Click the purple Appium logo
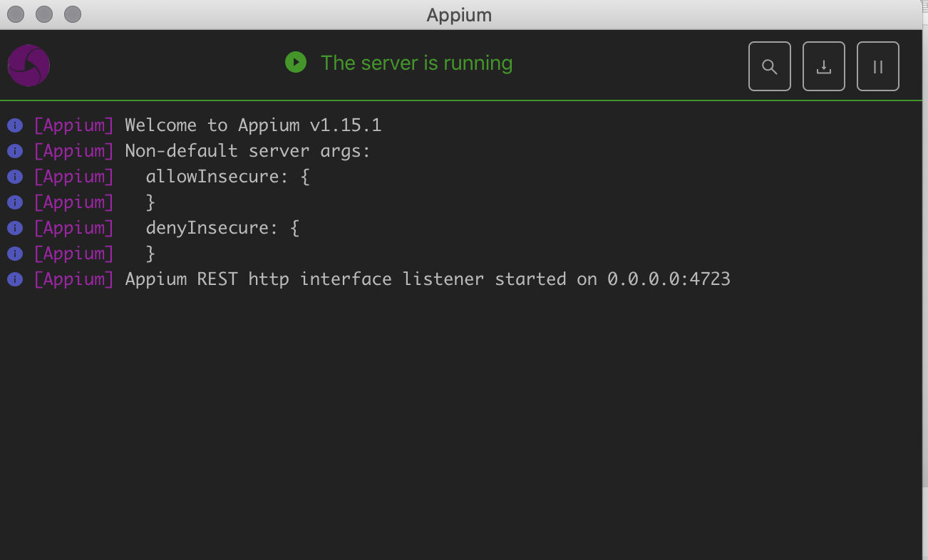The image size is (928, 560). [29, 66]
